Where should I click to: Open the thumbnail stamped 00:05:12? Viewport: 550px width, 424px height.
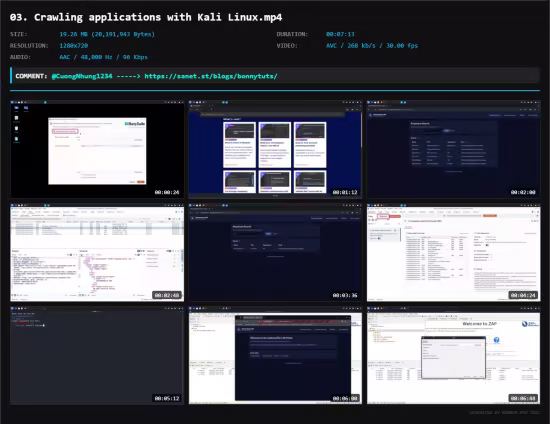[x=97, y=355]
